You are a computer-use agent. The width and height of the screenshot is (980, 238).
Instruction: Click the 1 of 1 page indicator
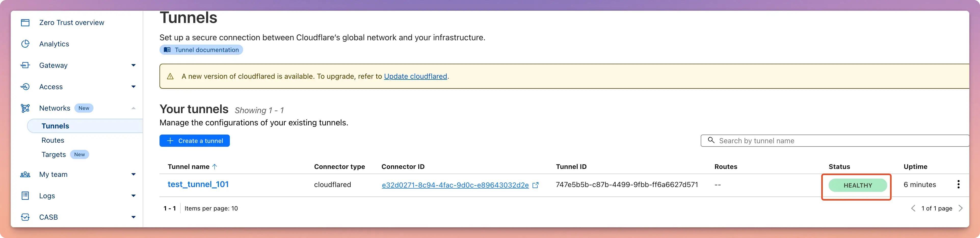coord(937,208)
